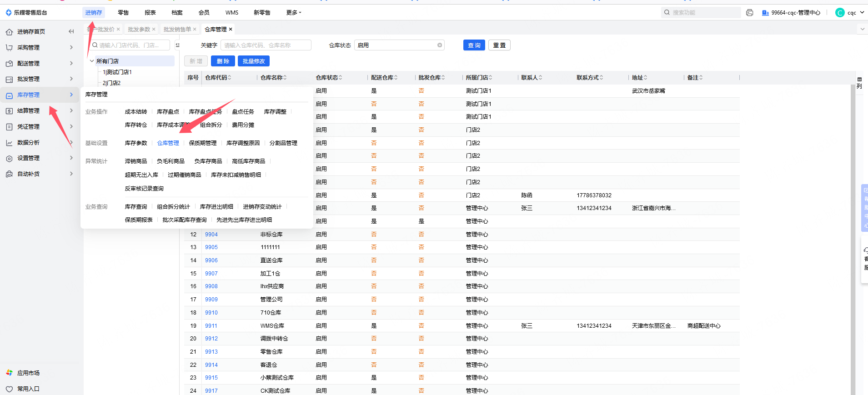
Task: Open the 库存盘点 menu link
Action: point(168,112)
